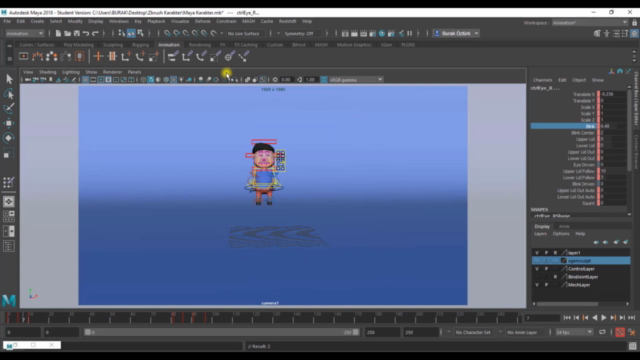Click the Playblast shelf icon

[x=24, y=56]
